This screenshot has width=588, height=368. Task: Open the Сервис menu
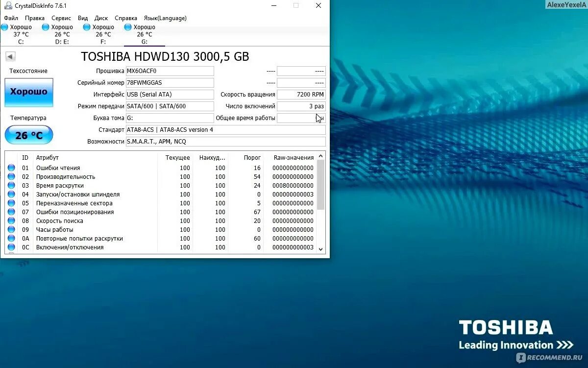coord(61,18)
